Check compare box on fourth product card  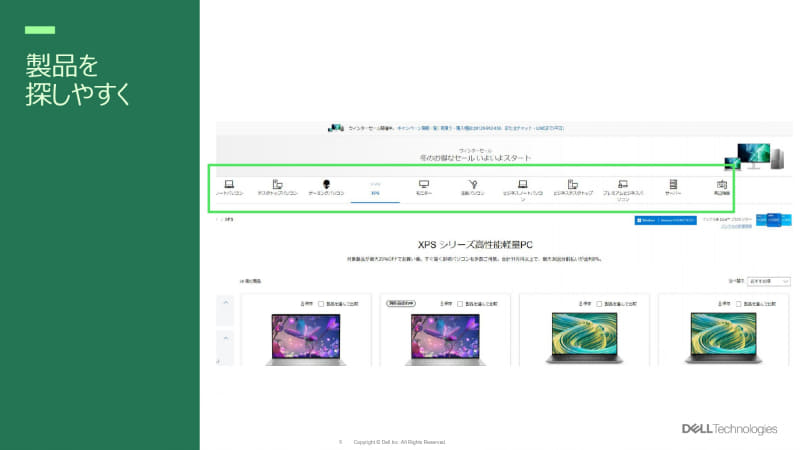point(738,304)
